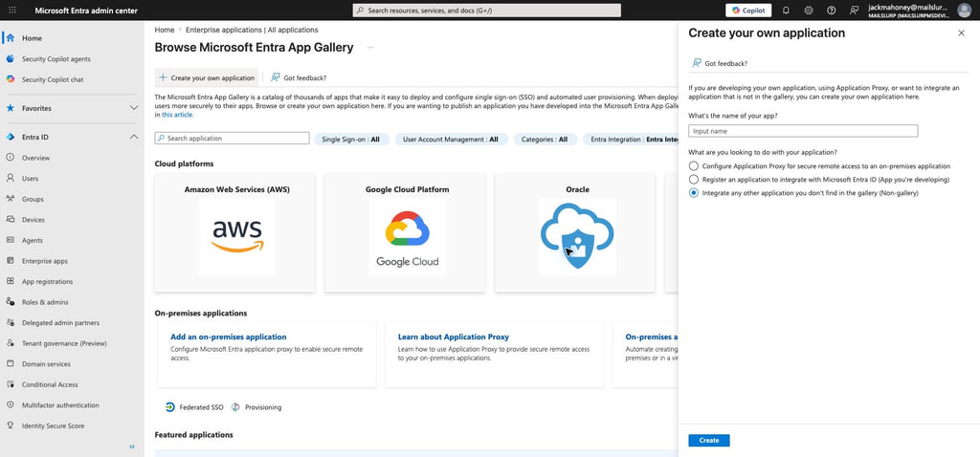Open the Entra Integration filter
980x457 pixels.
[x=630, y=140]
